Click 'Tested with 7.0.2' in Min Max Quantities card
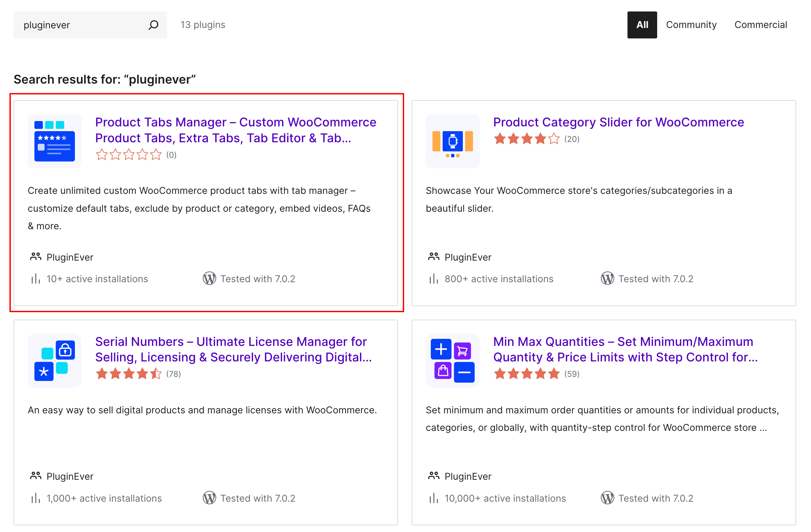811x532 pixels. (x=655, y=498)
